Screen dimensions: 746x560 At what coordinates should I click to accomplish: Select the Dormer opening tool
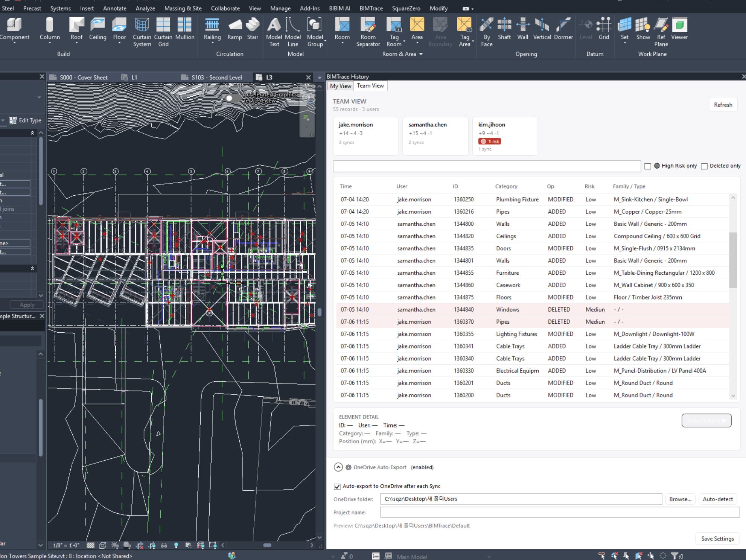(x=563, y=29)
